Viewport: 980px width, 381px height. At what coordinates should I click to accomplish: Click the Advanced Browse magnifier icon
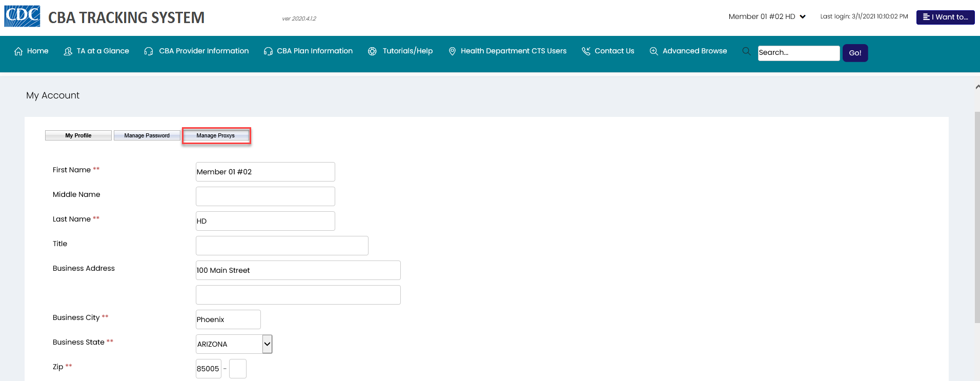tap(654, 51)
